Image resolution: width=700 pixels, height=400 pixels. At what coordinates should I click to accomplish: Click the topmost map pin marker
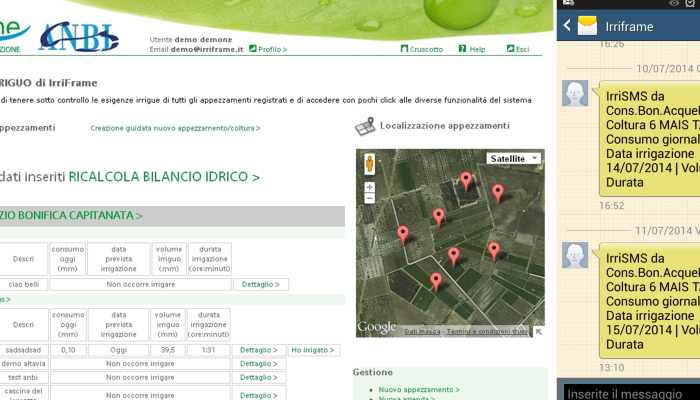tap(466, 182)
